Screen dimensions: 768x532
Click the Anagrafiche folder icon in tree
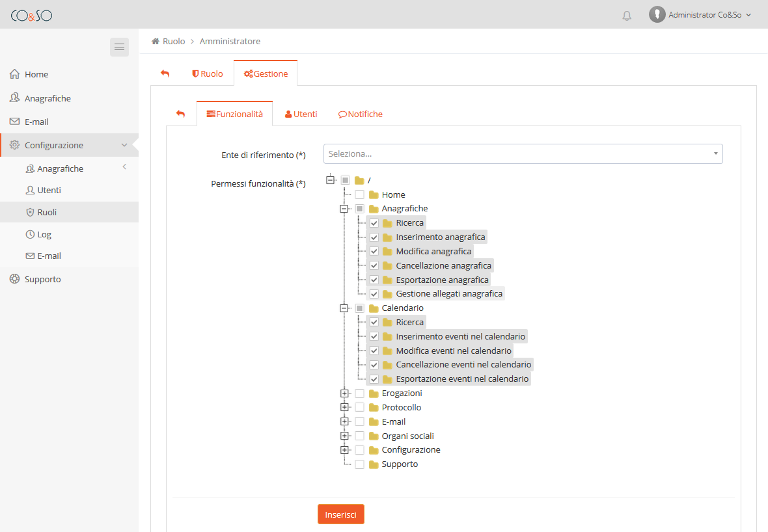pos(374,209)
